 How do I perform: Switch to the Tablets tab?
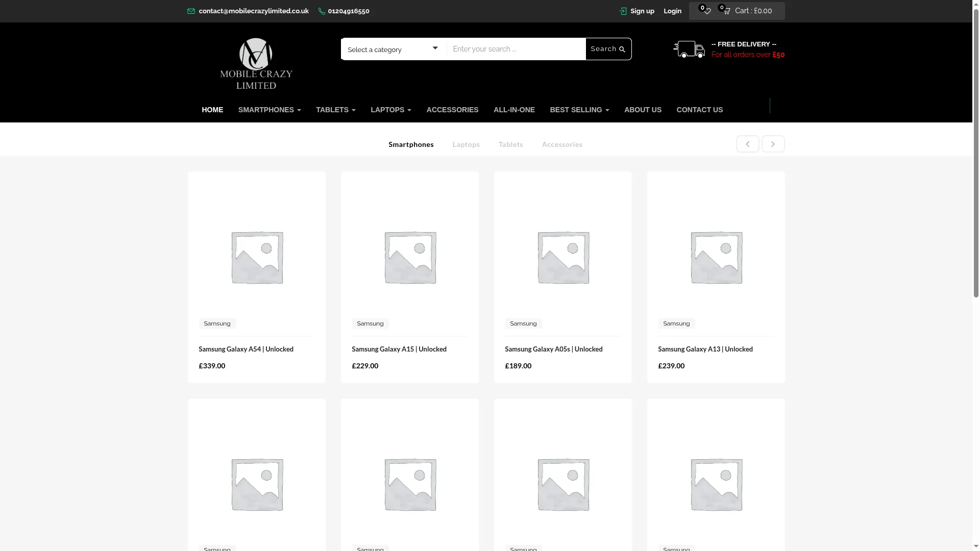(510, 144)
